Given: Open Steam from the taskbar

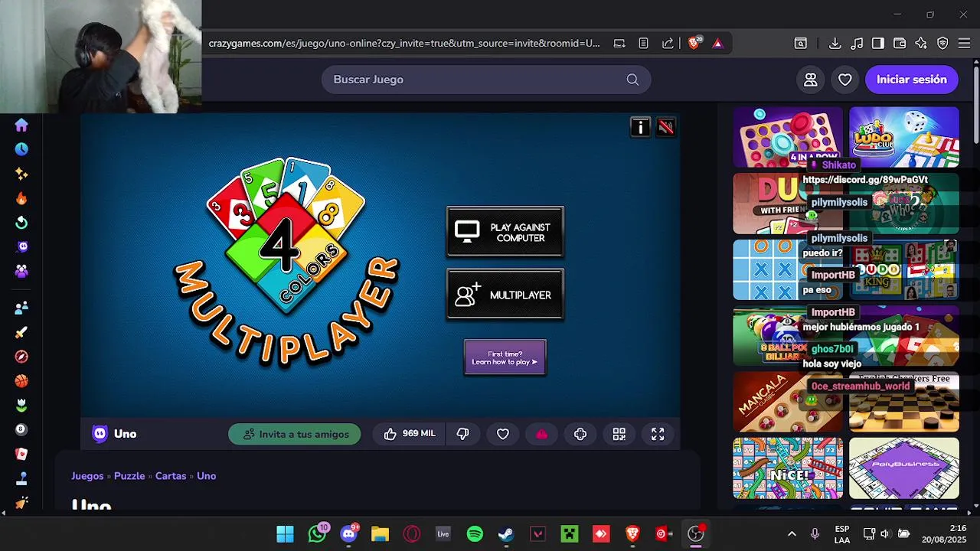Looking at the screenshot, I should click(x=506, y=534).
